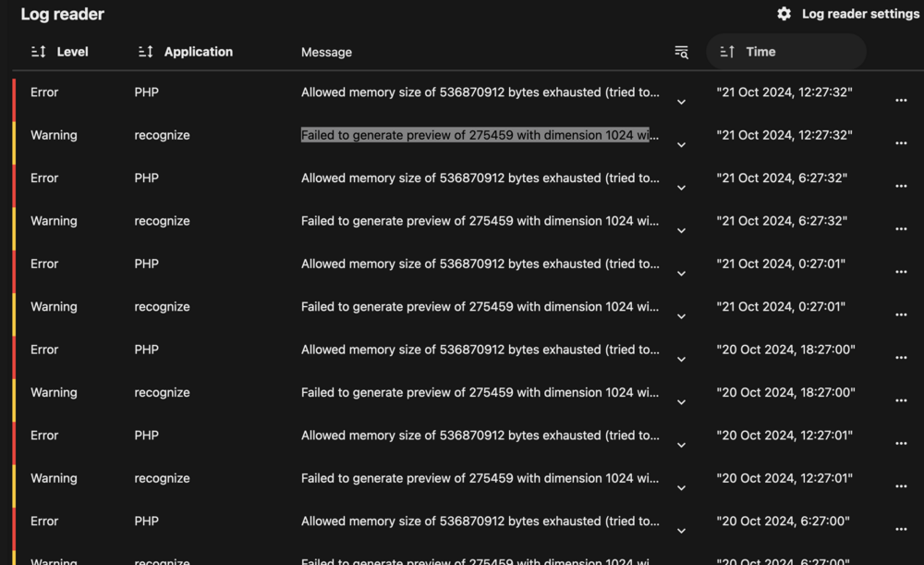This screenshot has width=924, height=565.
Task: Expand the PHP error at 21 Oct 6:27:32
Action: point(681,188)
